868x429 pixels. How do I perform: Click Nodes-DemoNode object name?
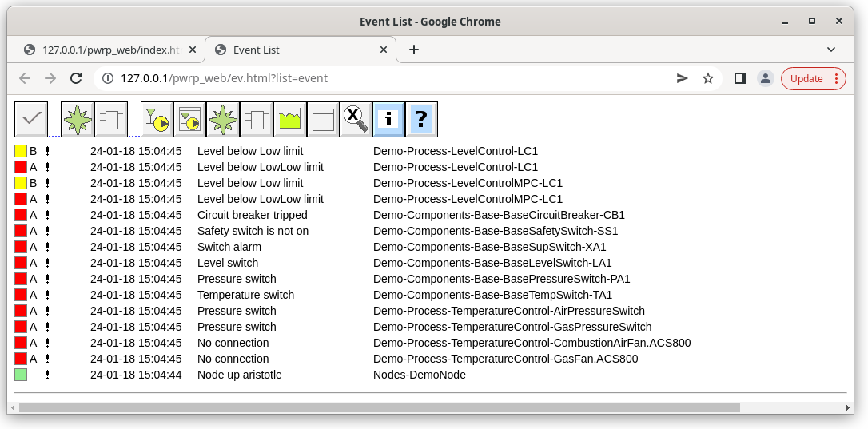click(419, 375)
